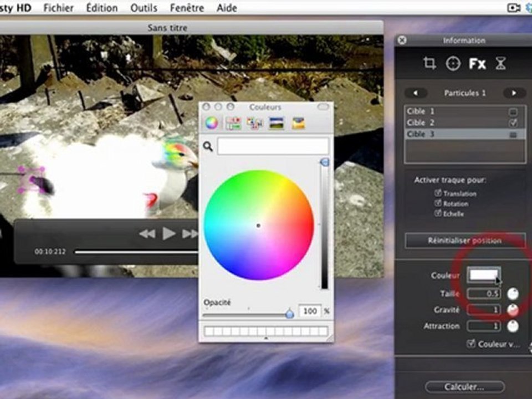Screen dimensions: 532x399
Task: Toggle the Cible 2 checkbox
Action: [x=513, y=123]
